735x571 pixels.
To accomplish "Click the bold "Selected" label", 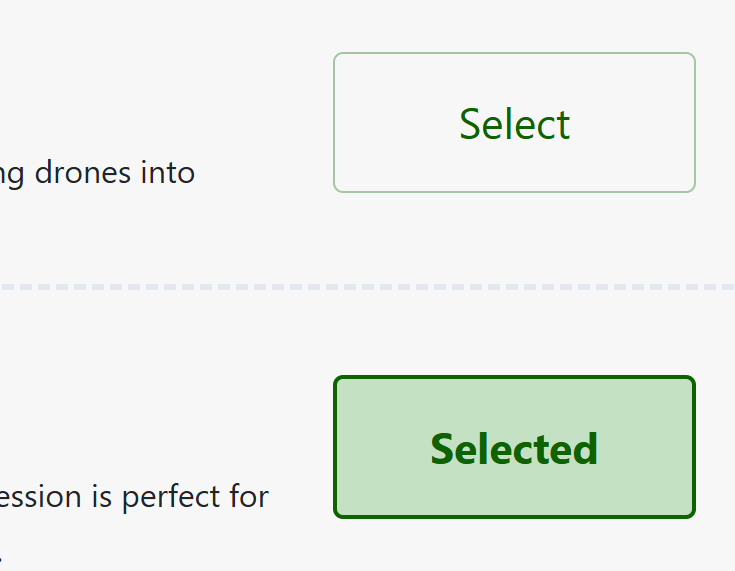I will pos(514,449).
